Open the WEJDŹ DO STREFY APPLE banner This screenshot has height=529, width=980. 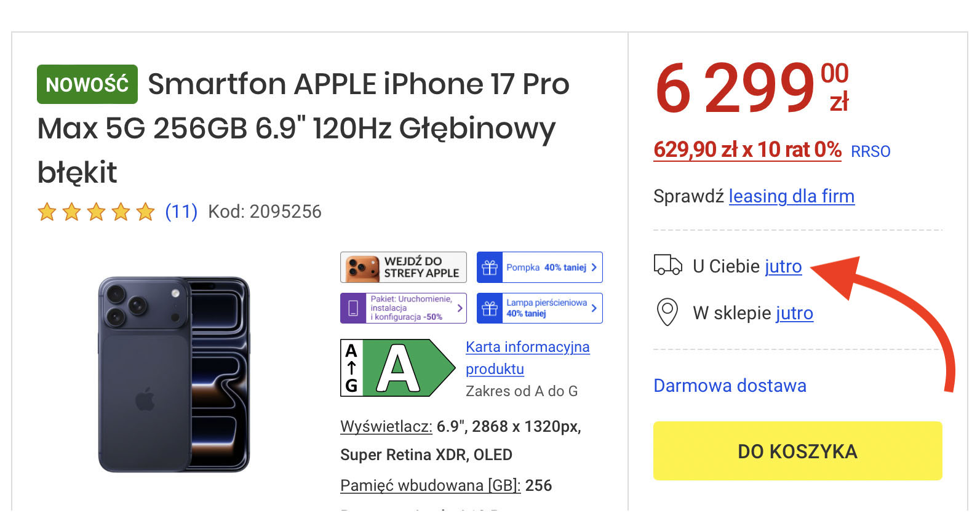coord(404,267)
